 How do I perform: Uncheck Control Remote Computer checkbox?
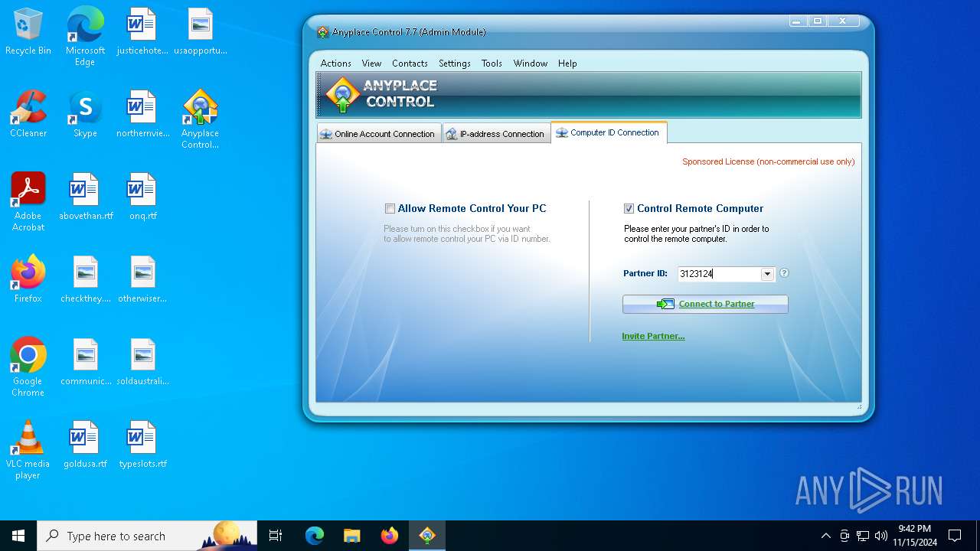629,208
